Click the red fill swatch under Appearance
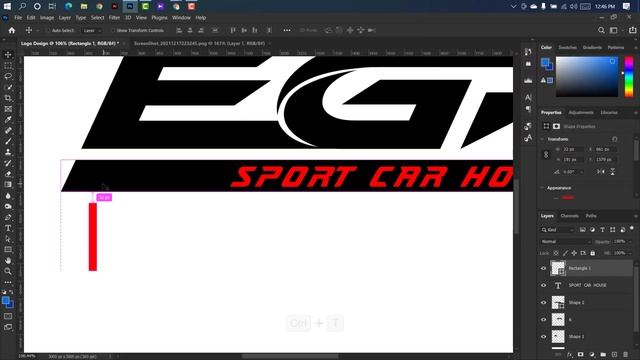Screen dimensions: 640x360 (x=568, y=198)
